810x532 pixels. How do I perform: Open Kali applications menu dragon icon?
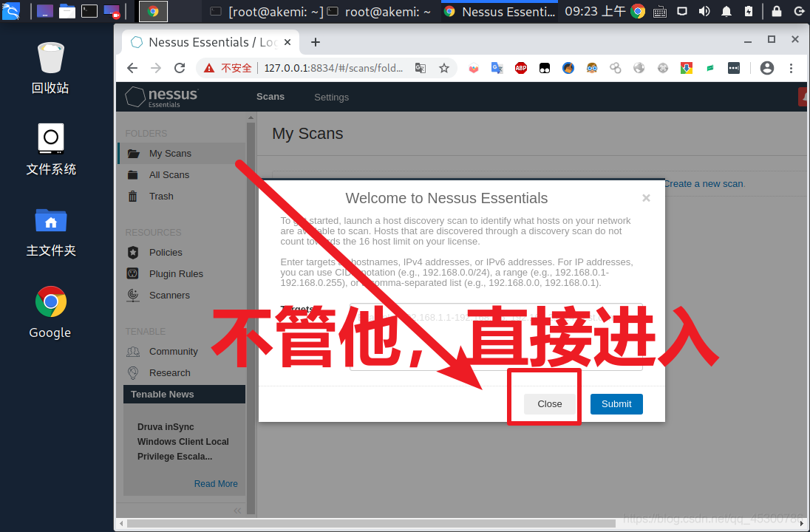click(11, 11)
